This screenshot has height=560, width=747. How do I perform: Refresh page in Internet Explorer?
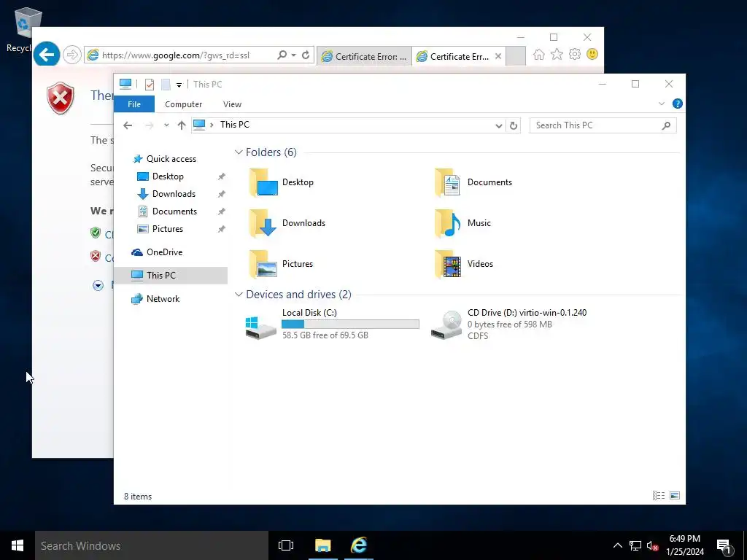tap(306, 55)
